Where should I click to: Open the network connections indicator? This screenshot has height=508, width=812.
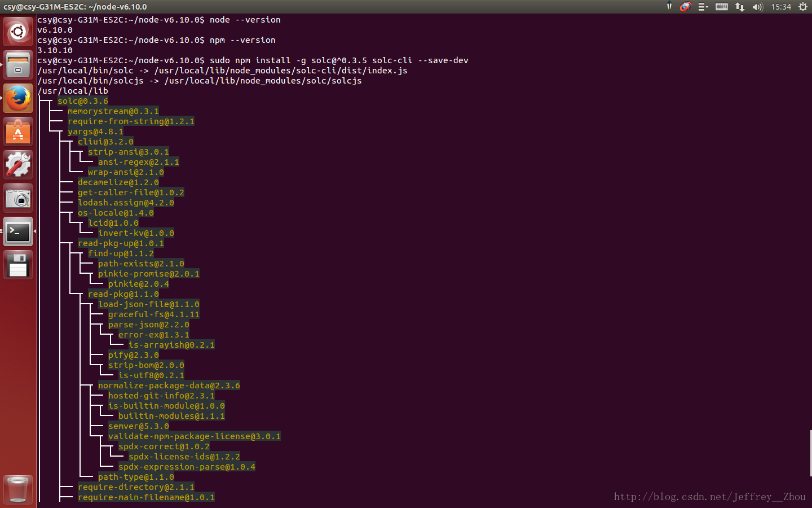point(740,7)
